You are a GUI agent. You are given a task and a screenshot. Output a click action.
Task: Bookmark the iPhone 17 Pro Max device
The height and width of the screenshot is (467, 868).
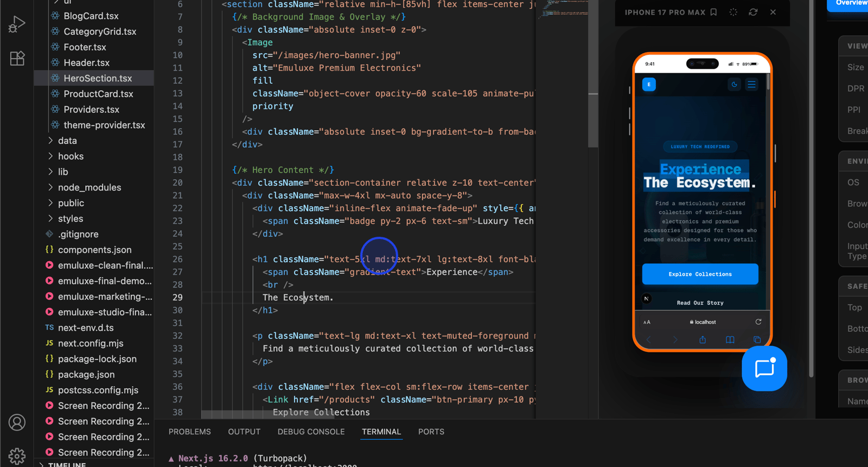point(713,12)
